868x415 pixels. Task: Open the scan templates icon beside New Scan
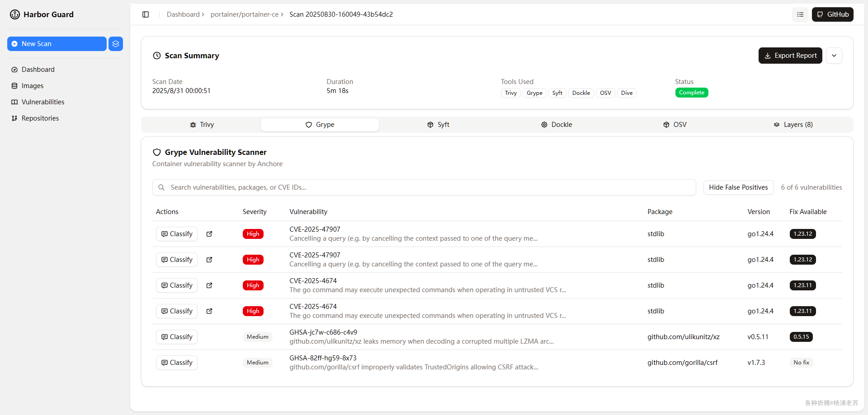click(x=116, y=44)
